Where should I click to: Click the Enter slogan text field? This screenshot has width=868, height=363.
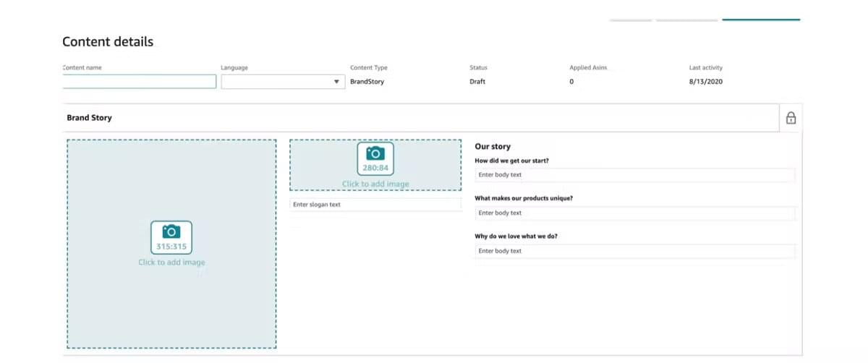click(375, 205)
